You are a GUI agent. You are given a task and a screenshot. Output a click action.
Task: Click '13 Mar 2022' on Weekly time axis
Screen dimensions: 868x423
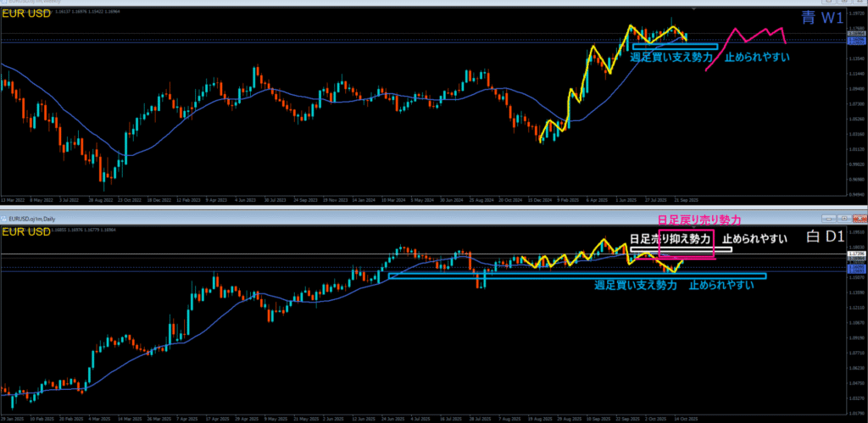click(12, 198)
